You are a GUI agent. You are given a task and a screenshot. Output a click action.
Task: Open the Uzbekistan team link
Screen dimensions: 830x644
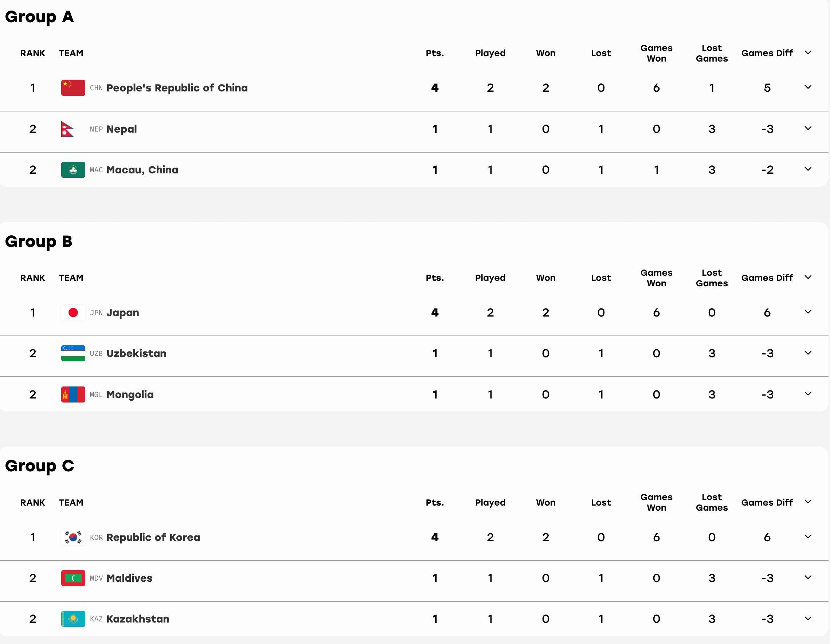pos(136,353)
